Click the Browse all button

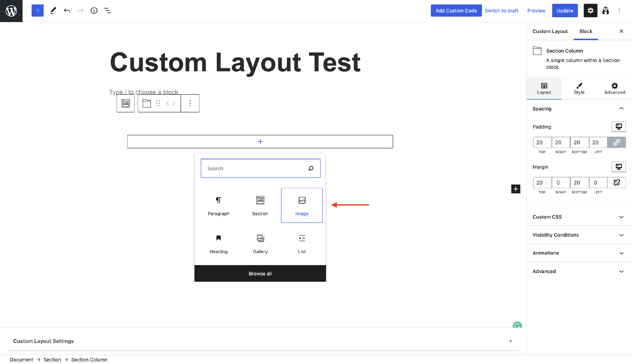[260, 273]
